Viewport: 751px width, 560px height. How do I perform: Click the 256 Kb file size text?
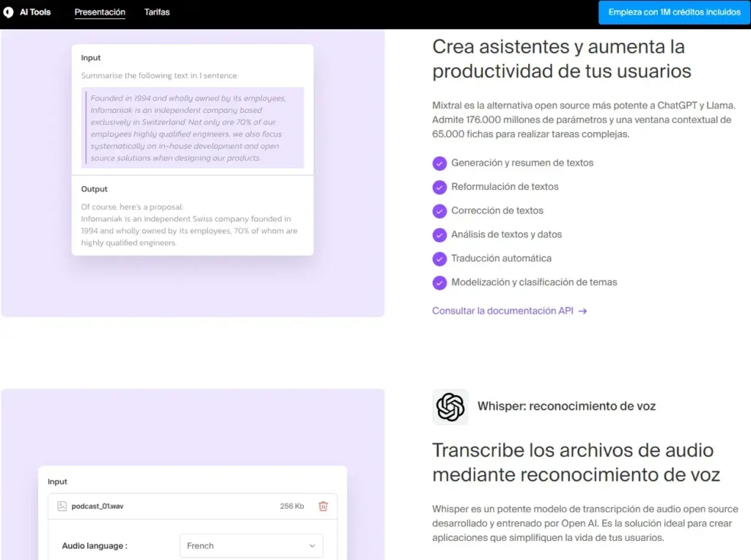(292, 506)
